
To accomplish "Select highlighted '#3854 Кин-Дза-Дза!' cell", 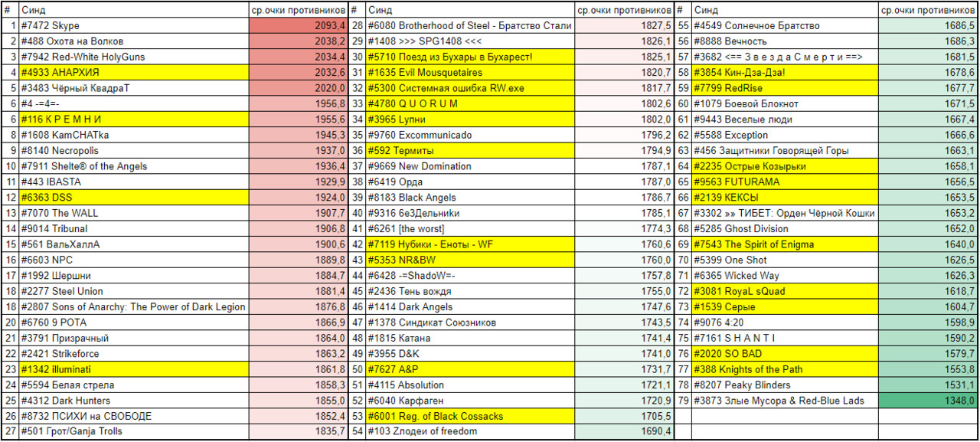I will [x=785, y=73].
